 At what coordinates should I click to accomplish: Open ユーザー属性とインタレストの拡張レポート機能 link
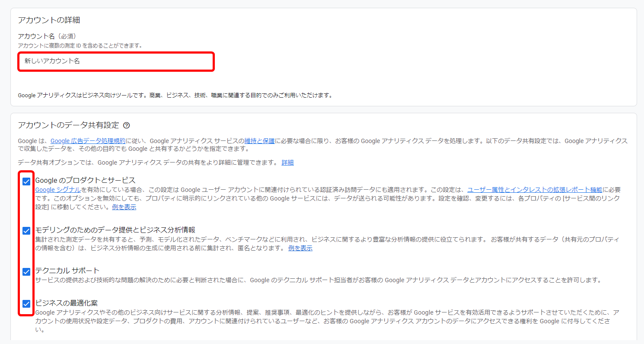535,190
